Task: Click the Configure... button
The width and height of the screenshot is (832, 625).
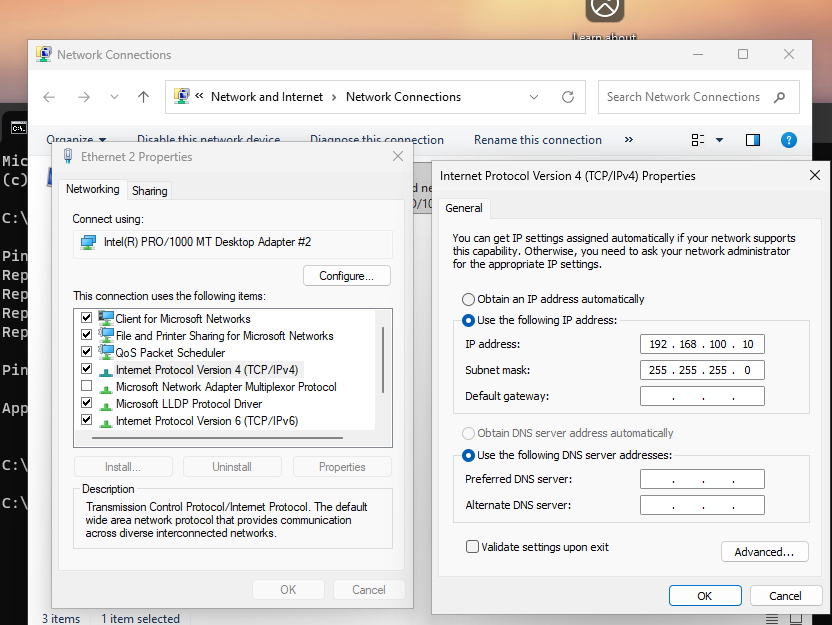Action: (x=346, y=276)
